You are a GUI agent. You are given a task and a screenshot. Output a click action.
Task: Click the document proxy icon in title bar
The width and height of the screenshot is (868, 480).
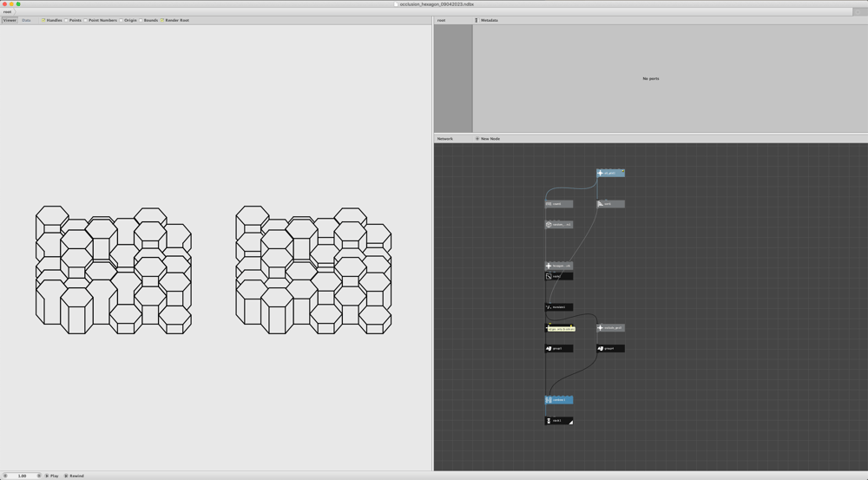click(396, 3)
